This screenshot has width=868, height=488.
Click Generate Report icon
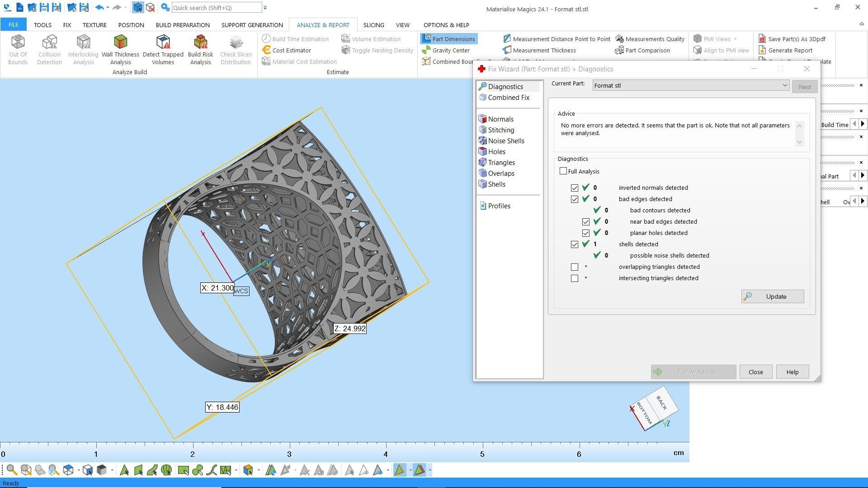pyautogui.click(x=762, y=50)
